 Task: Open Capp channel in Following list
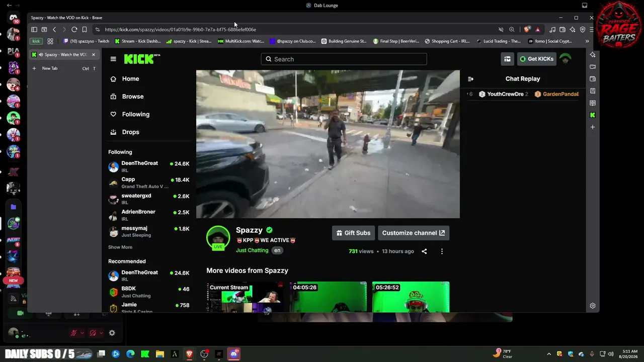[148, 183]
